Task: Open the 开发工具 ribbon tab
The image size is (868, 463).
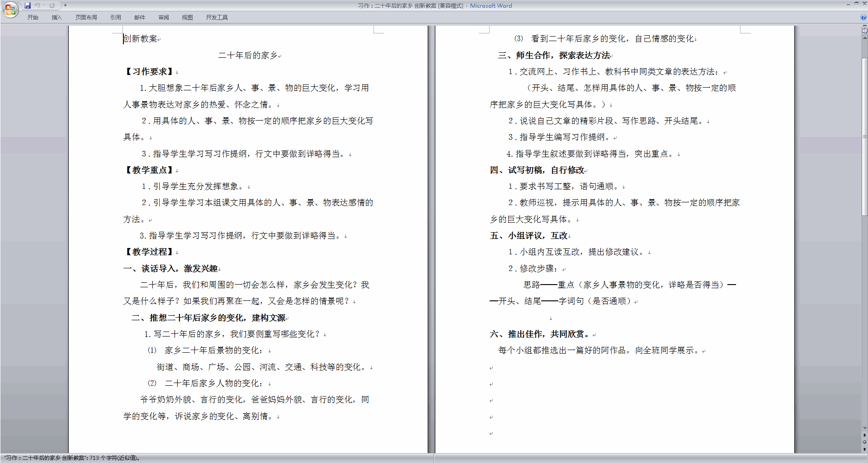Action: (x=217, y=18)
